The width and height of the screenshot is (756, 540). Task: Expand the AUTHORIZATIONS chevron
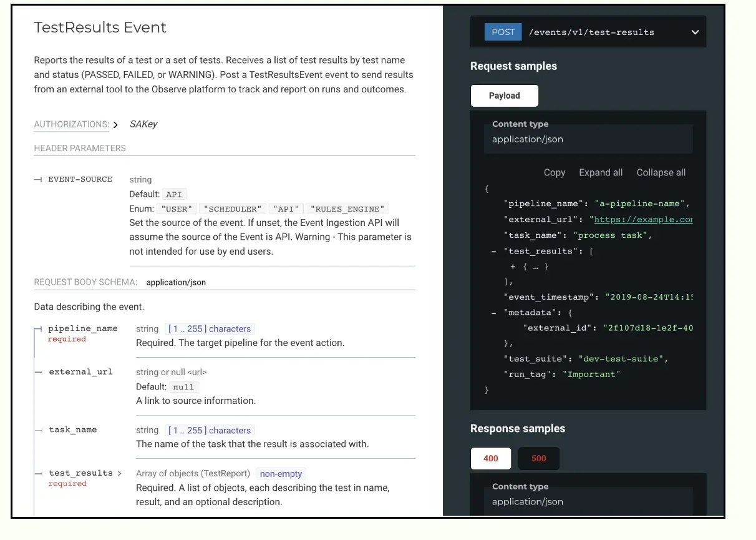click(116, 125)
